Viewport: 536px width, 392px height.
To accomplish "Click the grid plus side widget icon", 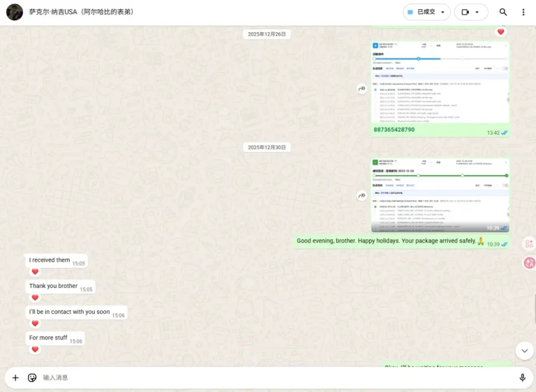I will click(529, 243).
